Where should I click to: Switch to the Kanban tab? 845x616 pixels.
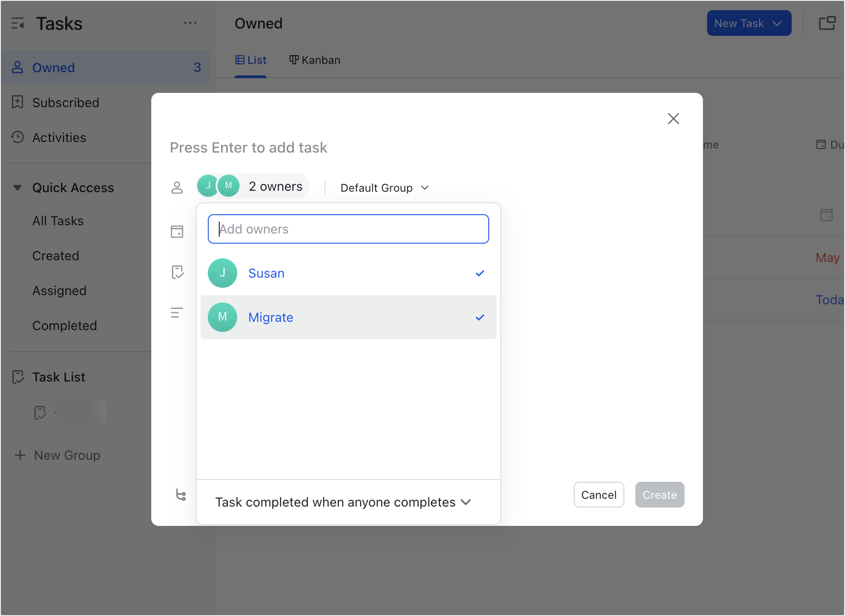[315, 60]
